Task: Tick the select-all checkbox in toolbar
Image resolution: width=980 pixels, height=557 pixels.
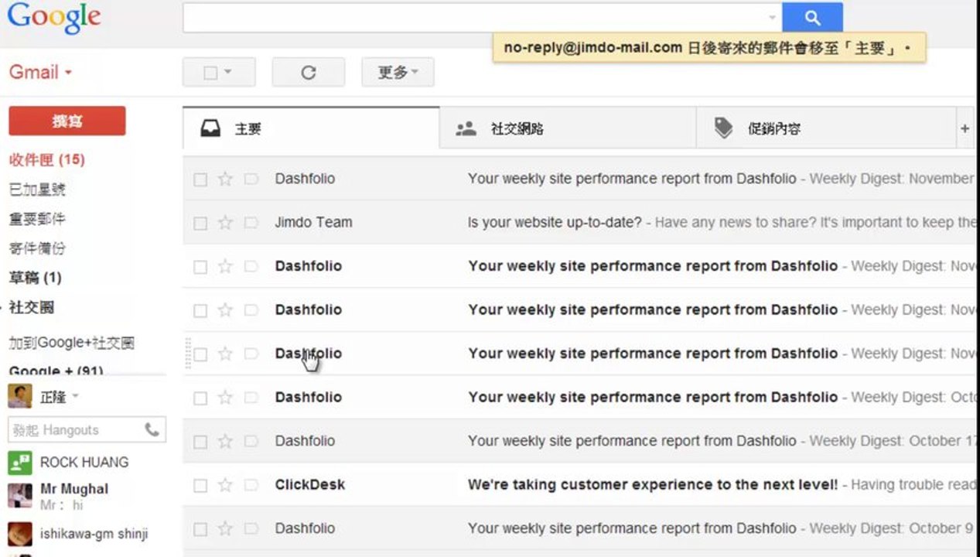Action: [210, 73]
